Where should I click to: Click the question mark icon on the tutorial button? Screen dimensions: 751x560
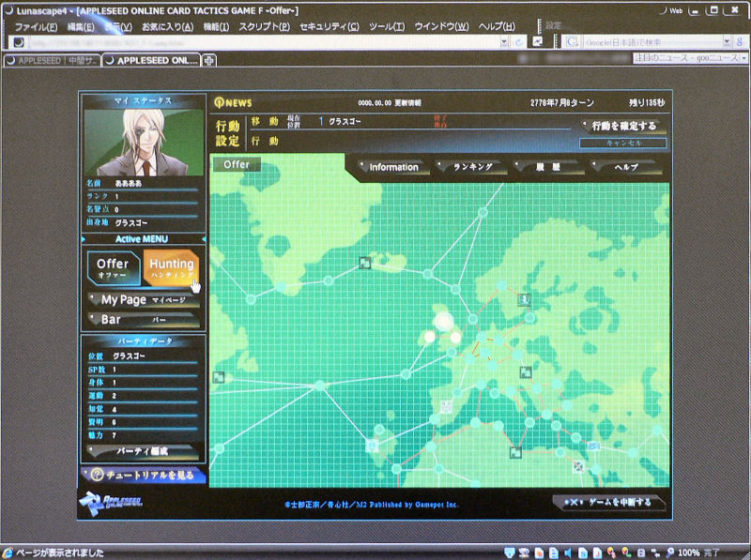point(97,475)
